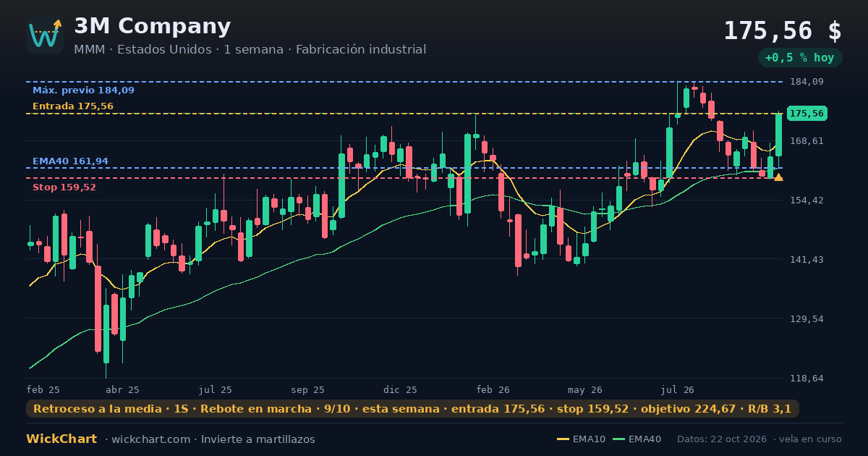This screenshot has height=456, width=868.
Task: Click the "dic 25" date axis label
Action: (401, 389)
